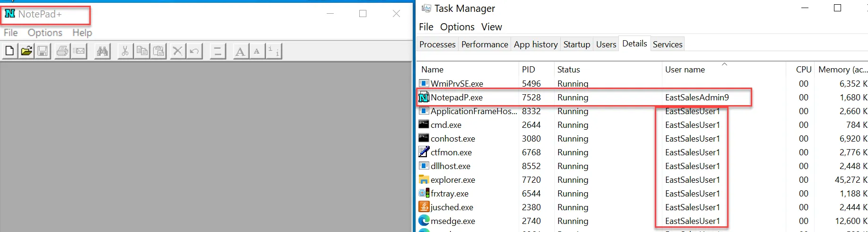Click PID 2644 in the cmd.exe row

531,125
